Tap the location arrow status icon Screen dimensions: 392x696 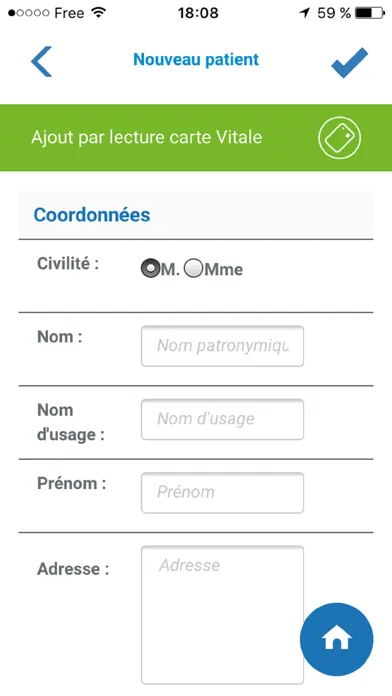click(305, 13)
